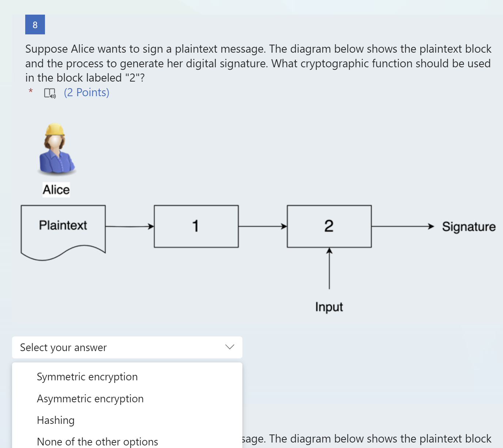Click inside the answer selection field
The image size is (503, 448).
(x=110, y=347)
